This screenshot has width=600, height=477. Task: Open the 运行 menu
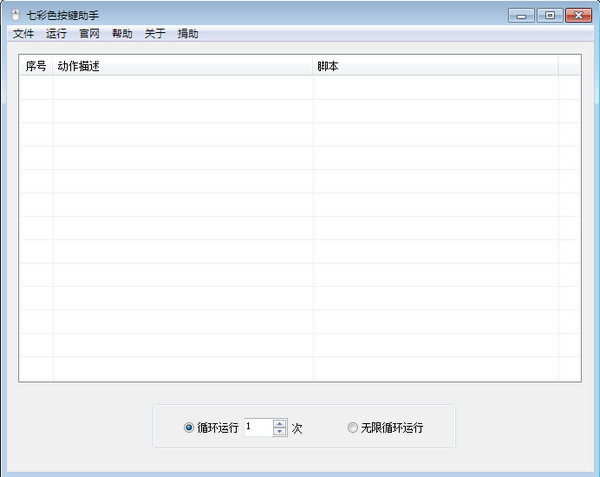coord(56,33)
